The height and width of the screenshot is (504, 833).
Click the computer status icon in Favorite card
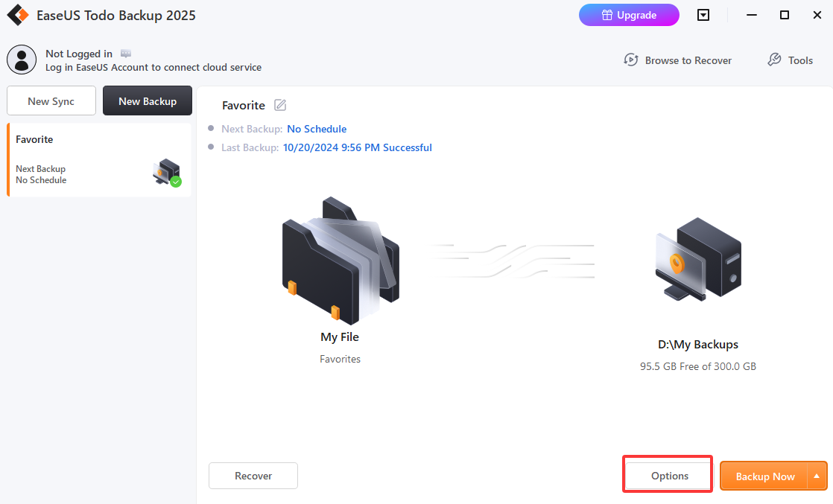coord(167,172)
